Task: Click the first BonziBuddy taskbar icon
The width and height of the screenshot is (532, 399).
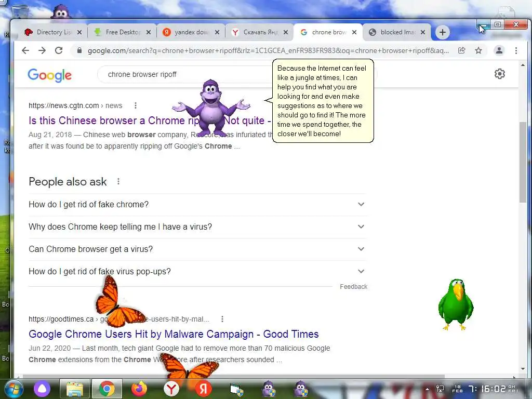Action: pos(269,389)
